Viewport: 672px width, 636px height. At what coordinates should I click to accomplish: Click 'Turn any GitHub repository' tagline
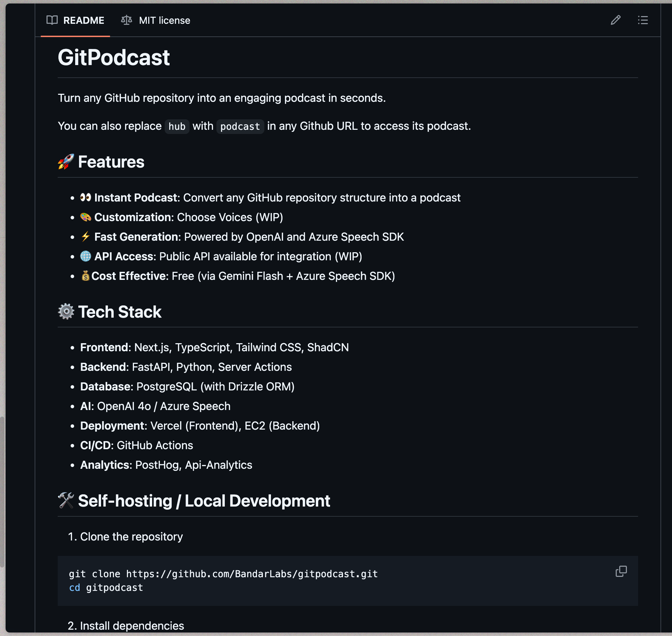click(222, 98)
